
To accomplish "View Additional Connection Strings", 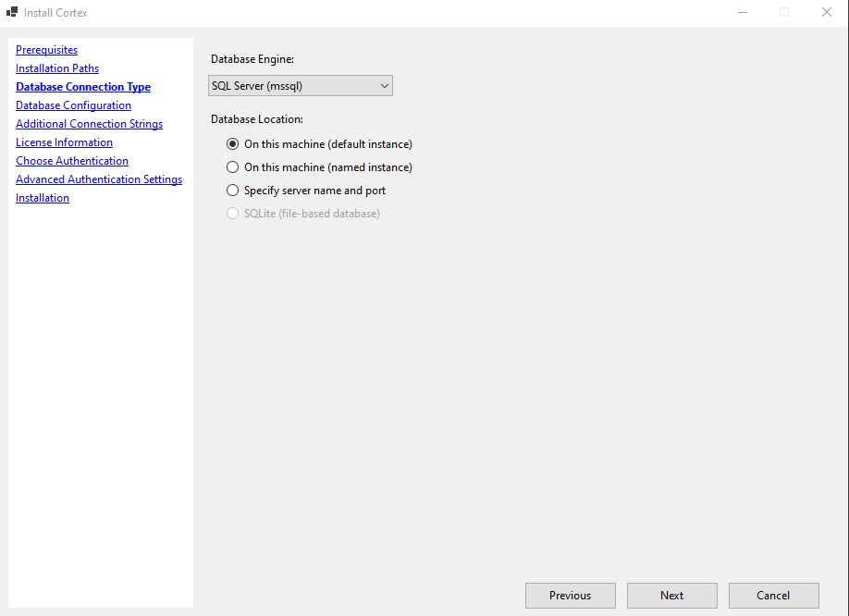I will point(89,123).
